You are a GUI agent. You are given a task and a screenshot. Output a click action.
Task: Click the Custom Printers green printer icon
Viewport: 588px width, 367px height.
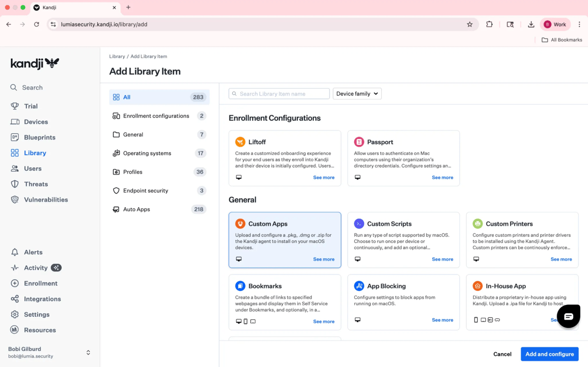point(478,224)
